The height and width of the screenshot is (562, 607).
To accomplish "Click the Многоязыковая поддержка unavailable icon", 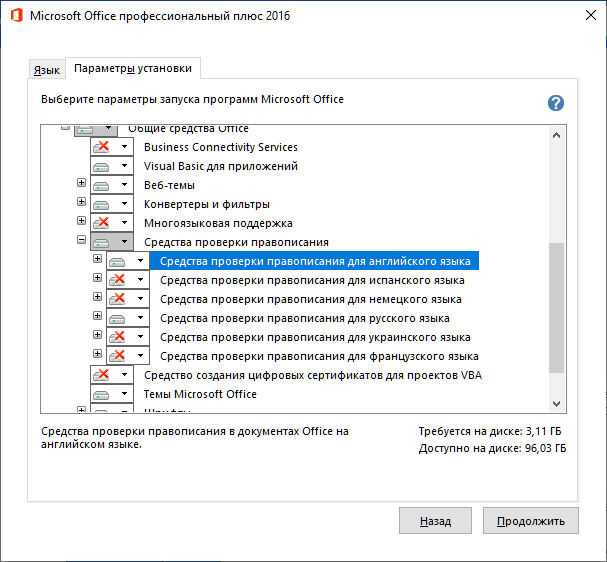I will coord(101,223).
